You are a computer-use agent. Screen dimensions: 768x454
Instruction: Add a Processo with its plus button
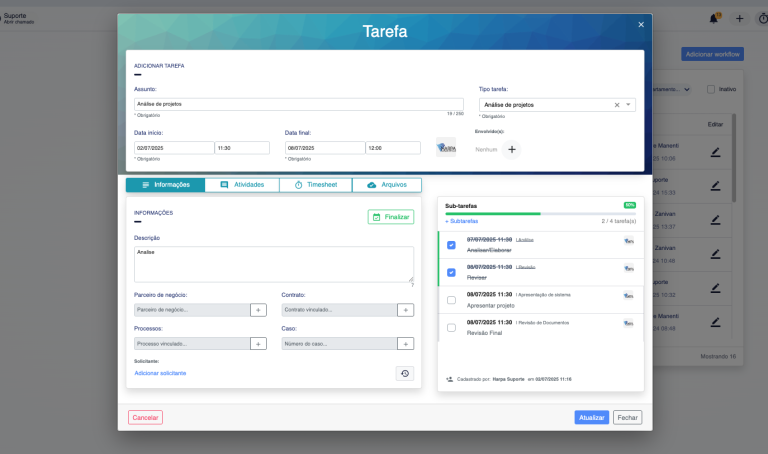258,344
